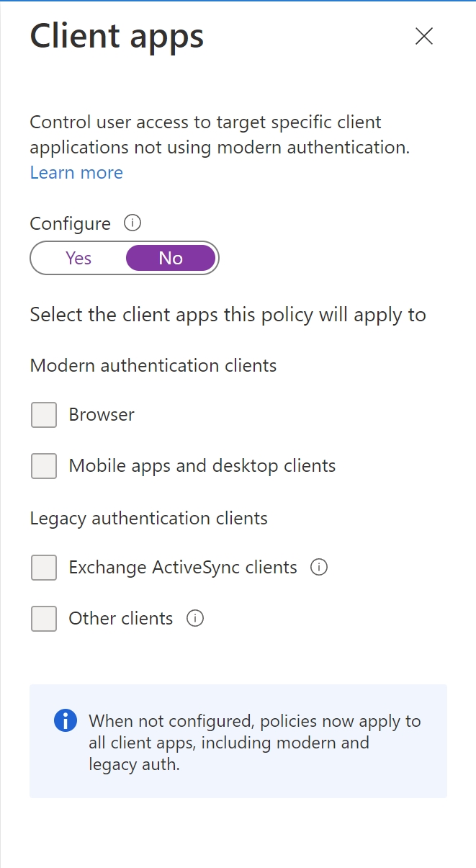Click the Exchange ActiveSync clients label

(x=181, y=567)
